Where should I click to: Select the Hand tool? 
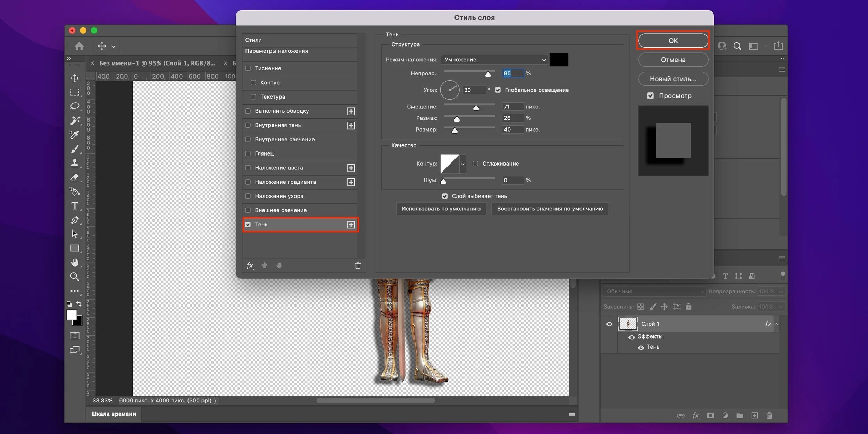click(x=75, y=262)
